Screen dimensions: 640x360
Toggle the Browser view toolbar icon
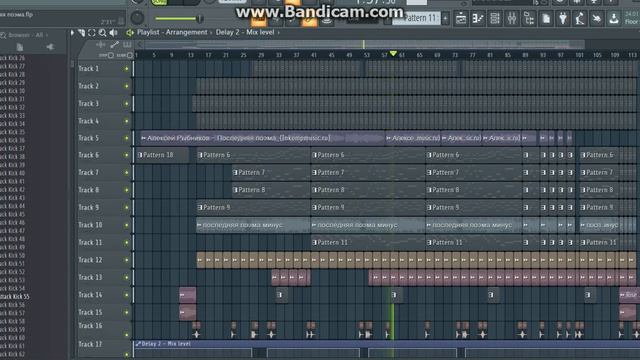529,18
